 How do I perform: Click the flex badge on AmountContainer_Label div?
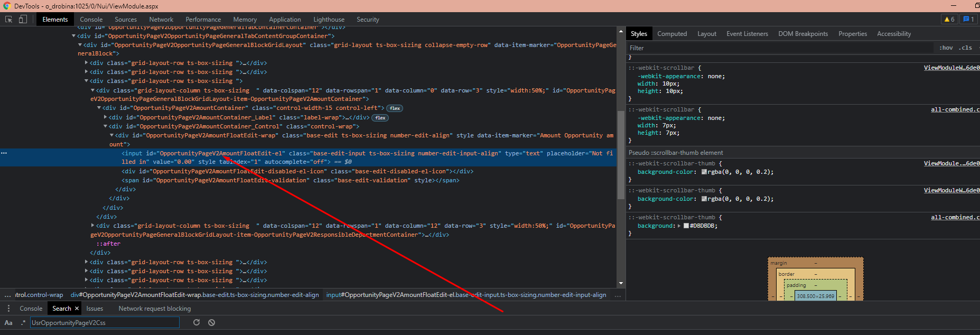tap(380, 118)
